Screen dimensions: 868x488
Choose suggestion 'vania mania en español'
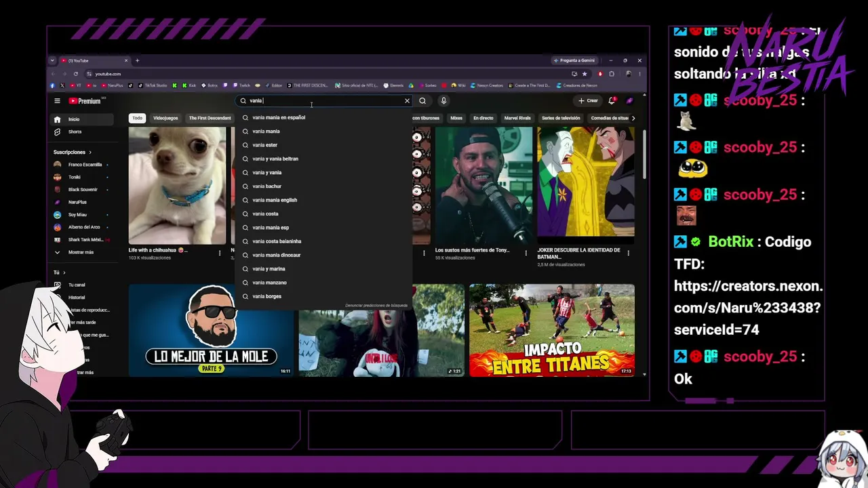click(323, 117)
